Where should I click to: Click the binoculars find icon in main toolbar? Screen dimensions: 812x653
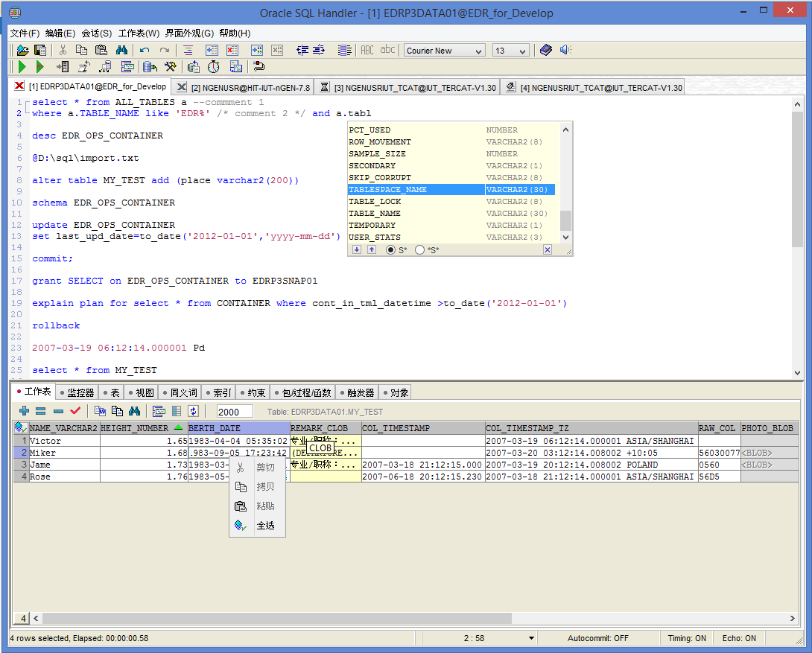pyautogui.click(x=122, y=51)
